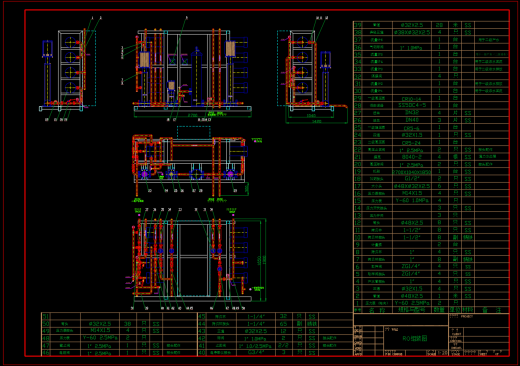Click the ZG1/4" cell in row 5
The width and height of the screenshot is (520, 366).
pos(411,274)
